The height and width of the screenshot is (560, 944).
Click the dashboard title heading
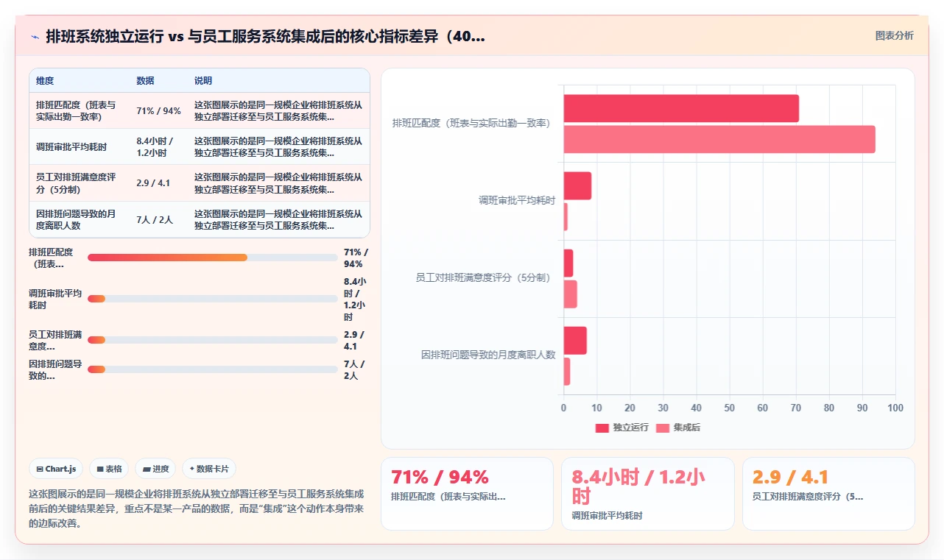pyautogui.click(x=265, y=37)
